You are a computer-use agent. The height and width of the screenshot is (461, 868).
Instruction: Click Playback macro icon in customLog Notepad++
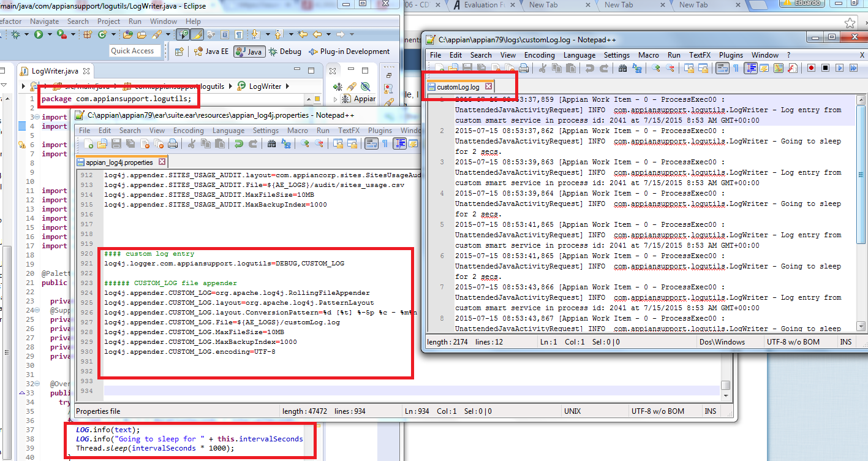[x=840, y=68]
